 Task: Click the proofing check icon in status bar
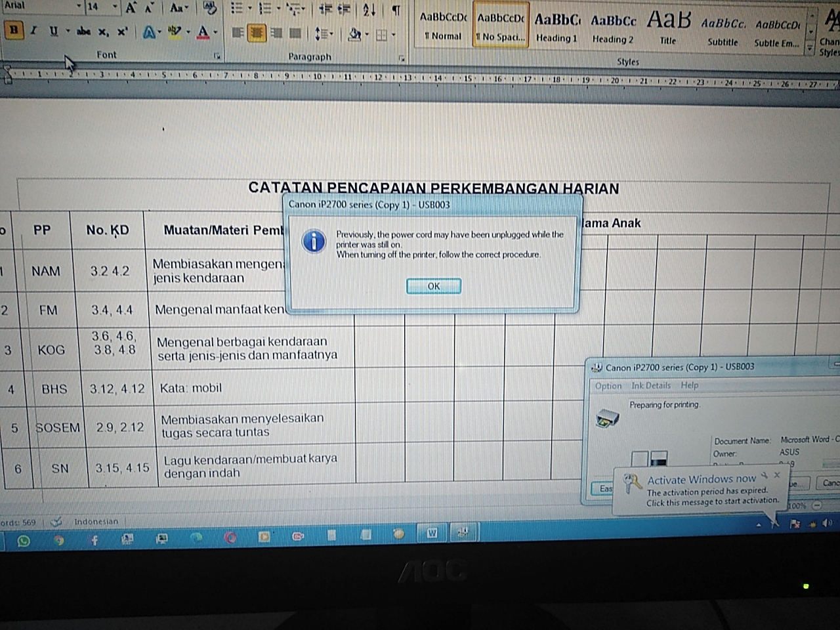[56, 522]
